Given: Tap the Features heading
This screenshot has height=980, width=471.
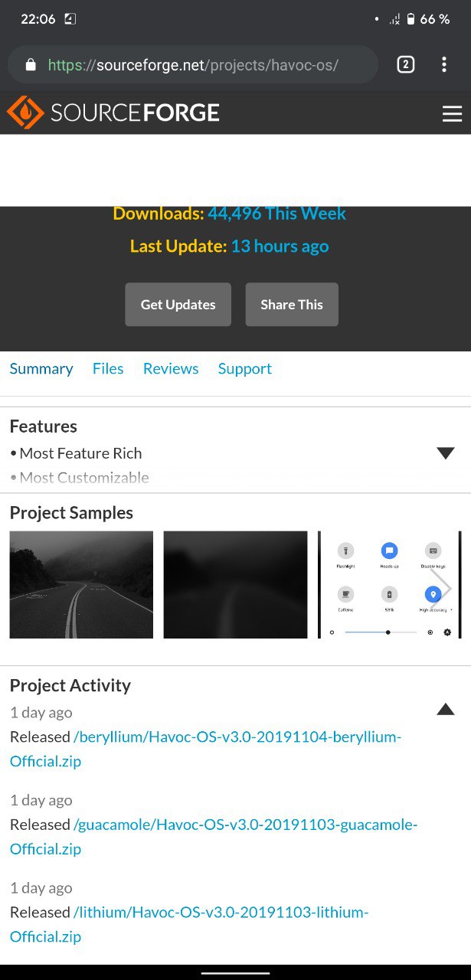Looking at the screenshot, I should [x=44, y=426].
